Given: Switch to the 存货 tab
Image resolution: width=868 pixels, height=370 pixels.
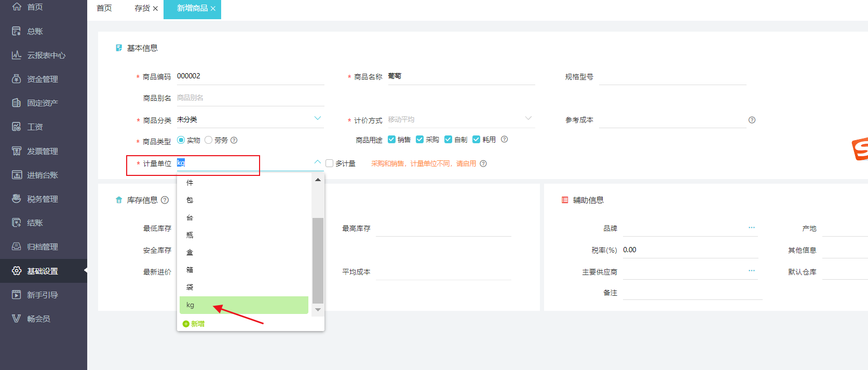Looking at the screenshot, I should 142,8.
